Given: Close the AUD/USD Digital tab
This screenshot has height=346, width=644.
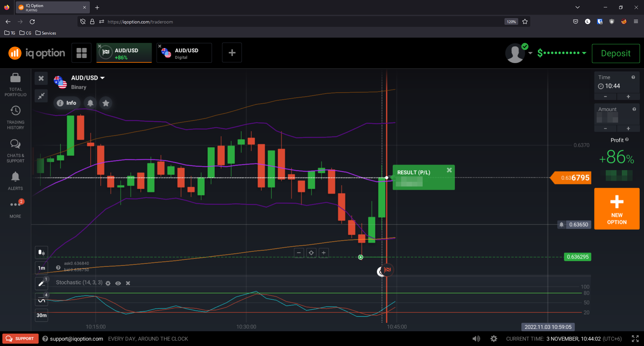Looking at the screenshot, I should [160, 46].
